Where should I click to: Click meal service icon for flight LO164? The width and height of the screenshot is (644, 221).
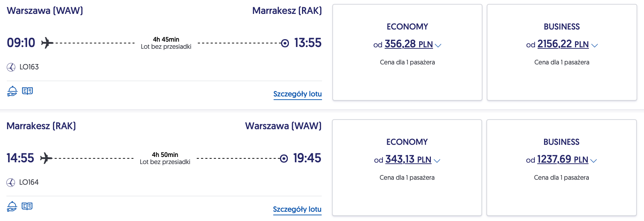coord(12,206)
